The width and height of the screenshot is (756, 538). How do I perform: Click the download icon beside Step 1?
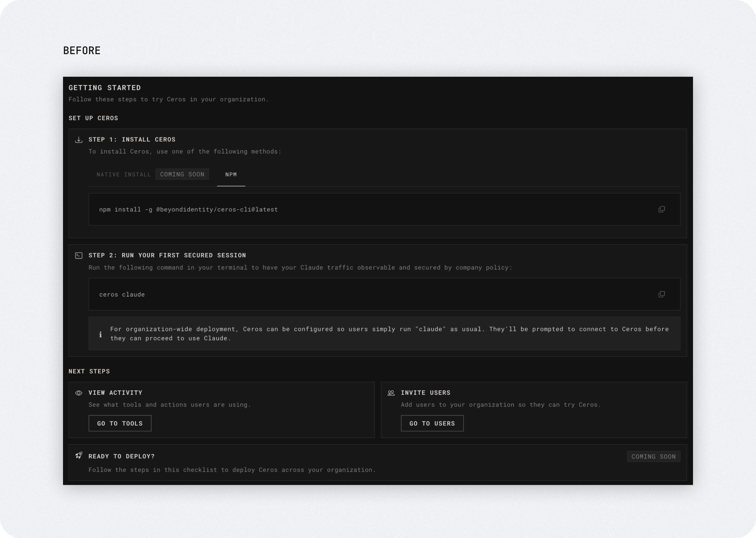[x=78, y=140]
